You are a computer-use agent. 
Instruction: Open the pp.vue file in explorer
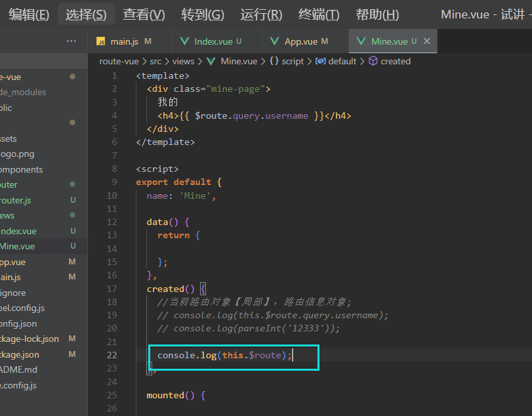(43, 262)
